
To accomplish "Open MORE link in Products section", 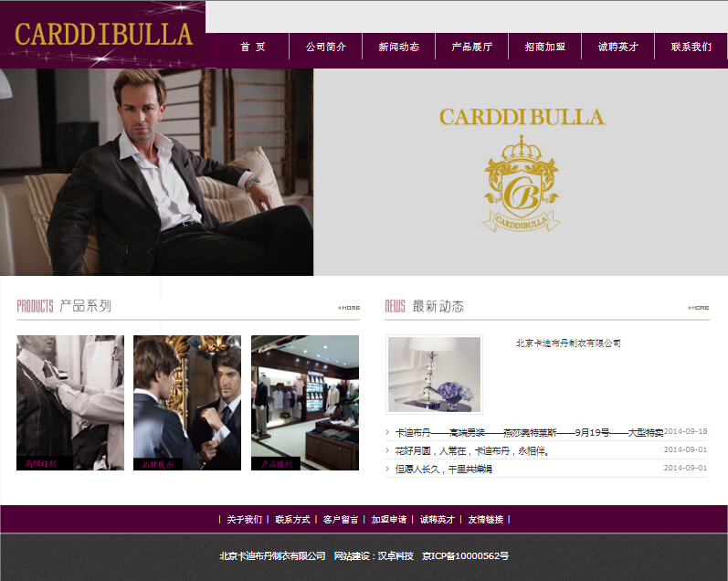I will point(349,308).
